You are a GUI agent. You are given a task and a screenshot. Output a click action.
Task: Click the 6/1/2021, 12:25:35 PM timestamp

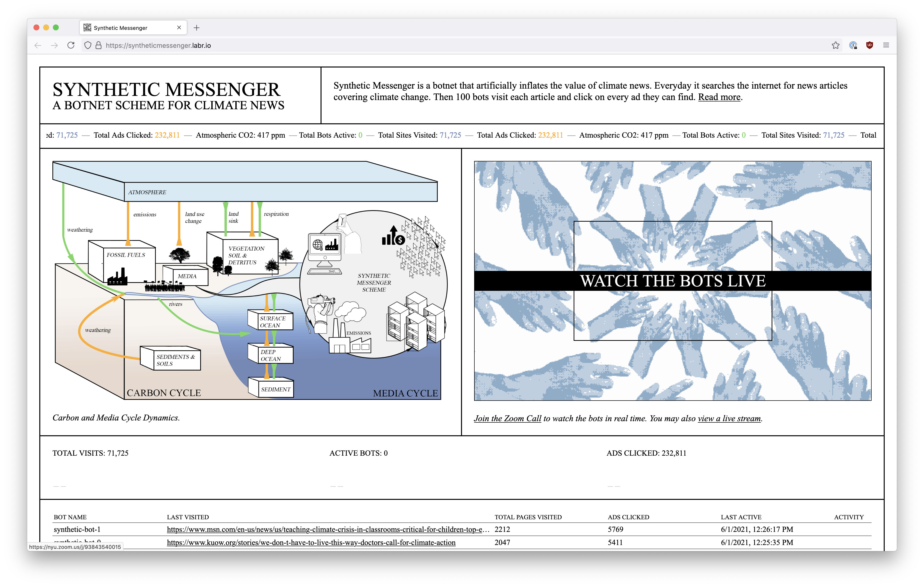click(757, 543)
